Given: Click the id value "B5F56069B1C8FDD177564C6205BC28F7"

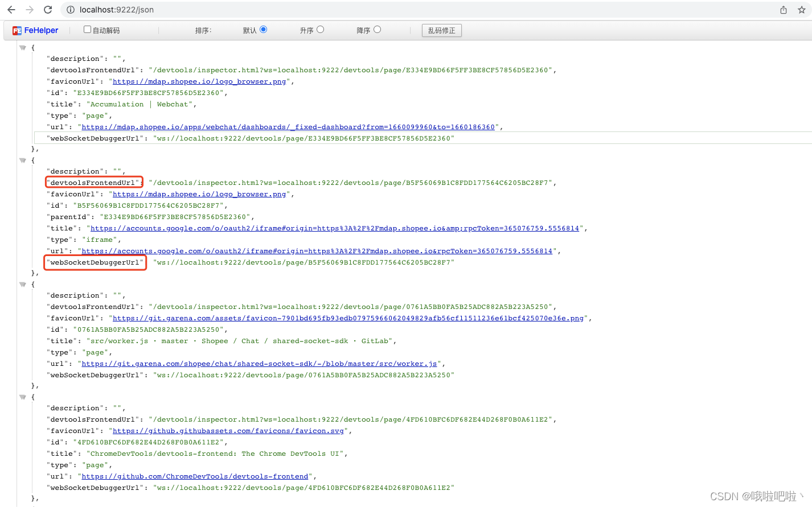Looking at the screenshot, I should pyautogui.click(x=148, y=205).
